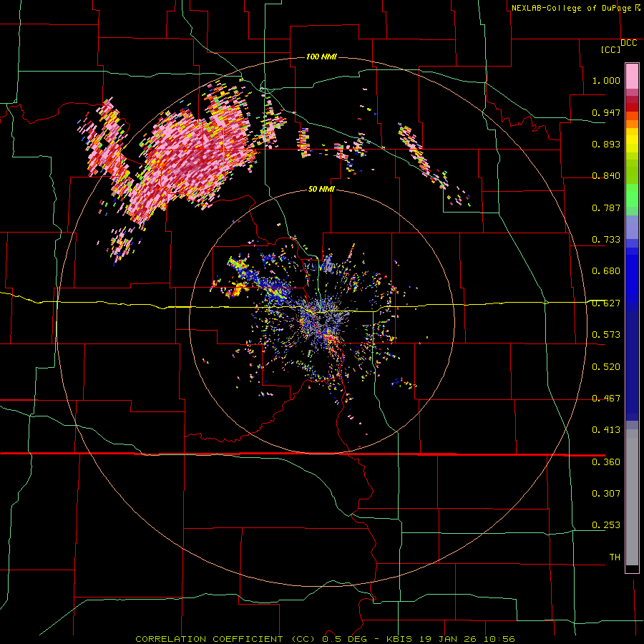Pick the 0.787 scale value
The image size is (644, 644).
click(606, 208)
